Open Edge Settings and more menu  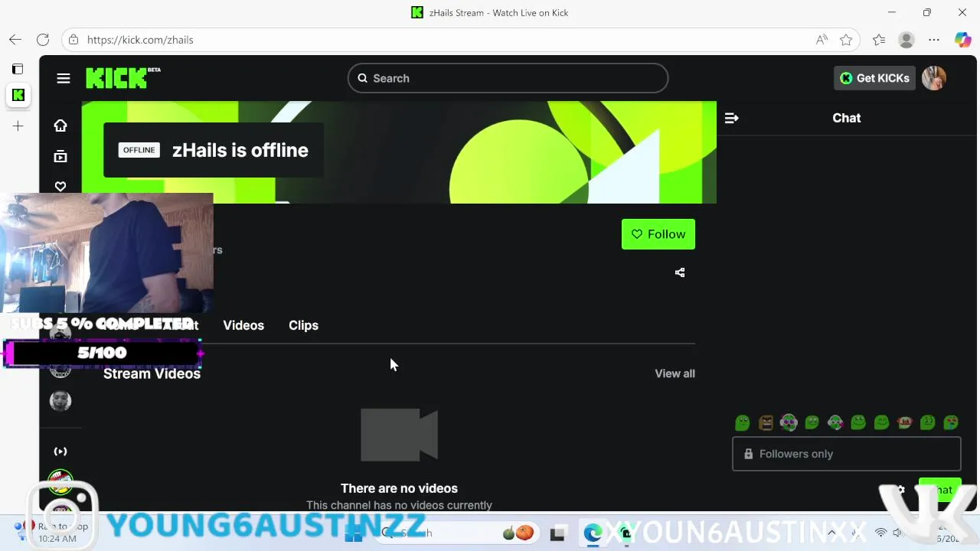coord(934,40)
